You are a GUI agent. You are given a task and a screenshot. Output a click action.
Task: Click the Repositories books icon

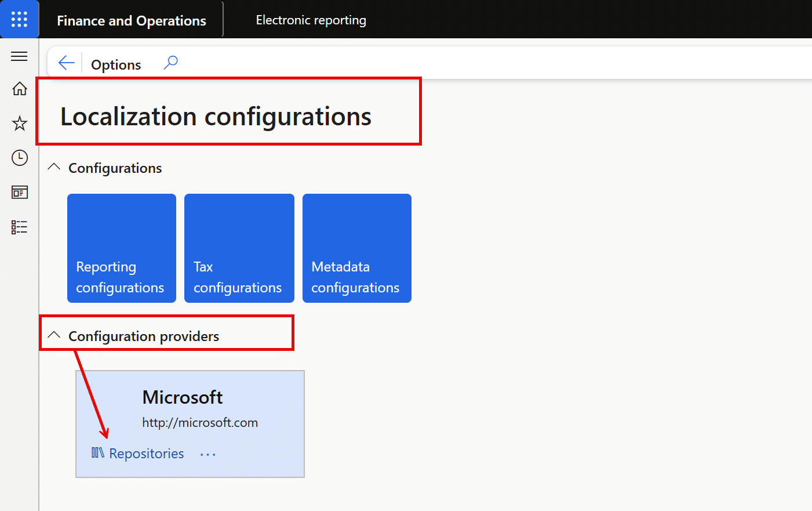pyautogui.click(x=98, y=453)
